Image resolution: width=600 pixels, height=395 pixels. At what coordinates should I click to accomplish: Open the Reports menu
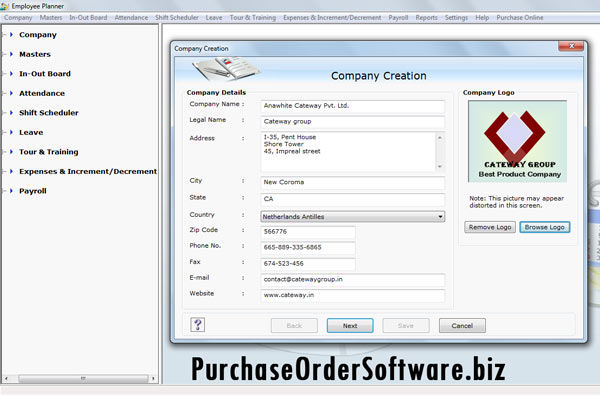426,18
